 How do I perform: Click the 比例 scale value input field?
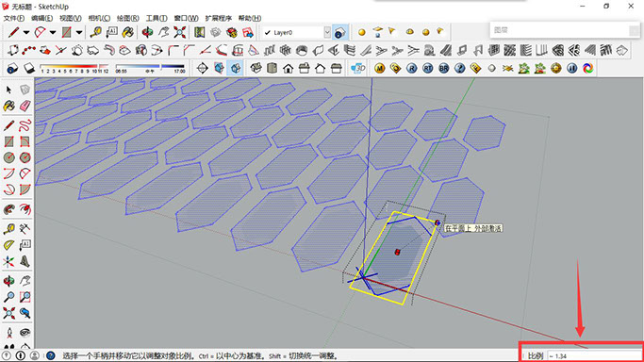click(594, 355)
